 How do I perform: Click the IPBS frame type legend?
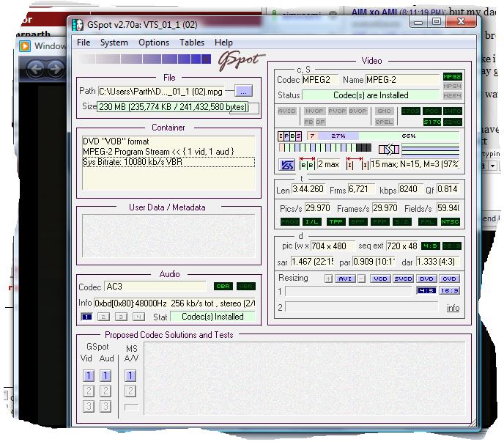pos(289,136)
